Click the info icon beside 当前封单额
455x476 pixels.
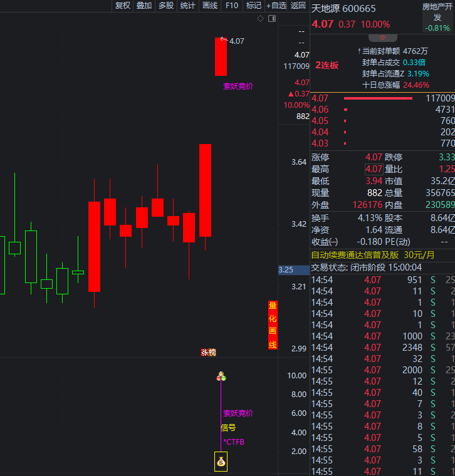359,51
